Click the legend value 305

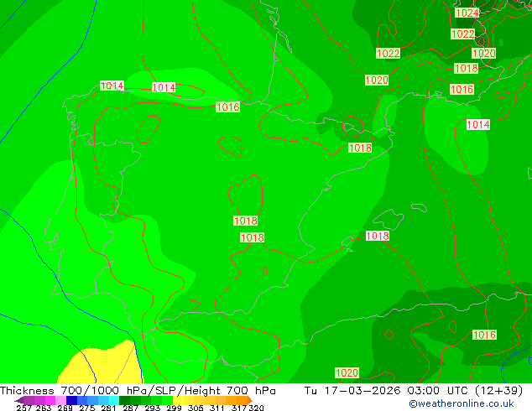pyautogui.click(x=196, y=408)
